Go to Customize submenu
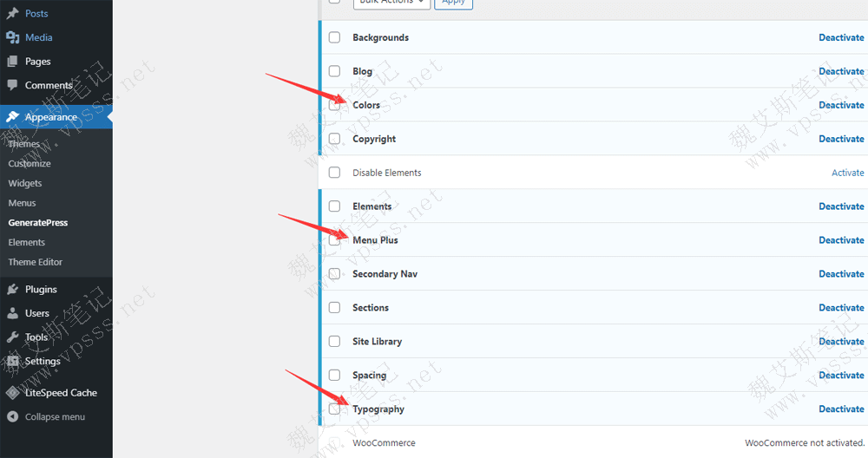The height and width of the screenshot is (458, 868). coord(30,164)
